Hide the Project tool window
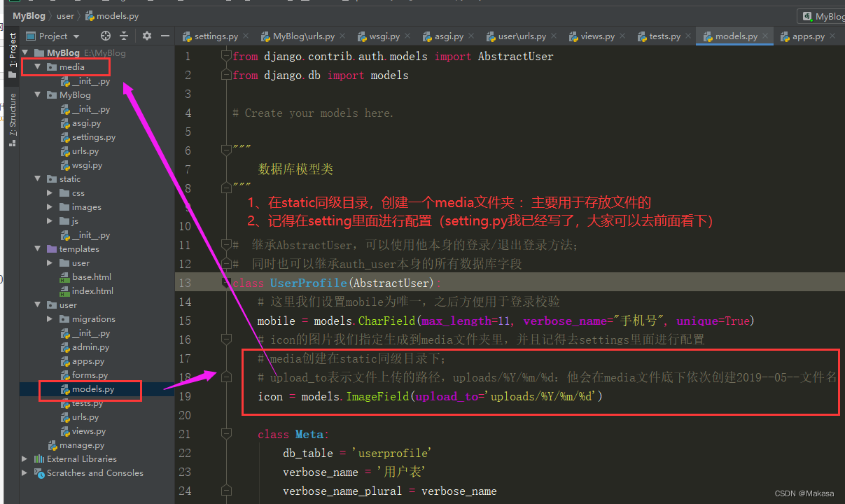This screenshot has height=504, width=845. click(165, 36)
